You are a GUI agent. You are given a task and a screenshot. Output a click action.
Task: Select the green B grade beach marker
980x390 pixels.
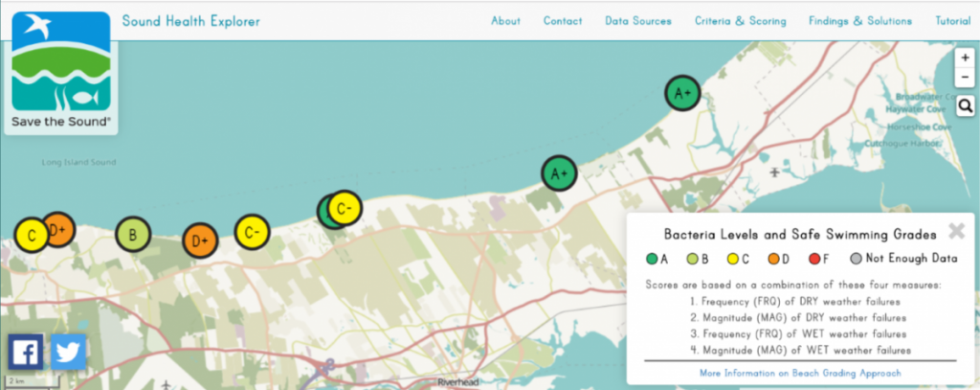coord(133,234)
